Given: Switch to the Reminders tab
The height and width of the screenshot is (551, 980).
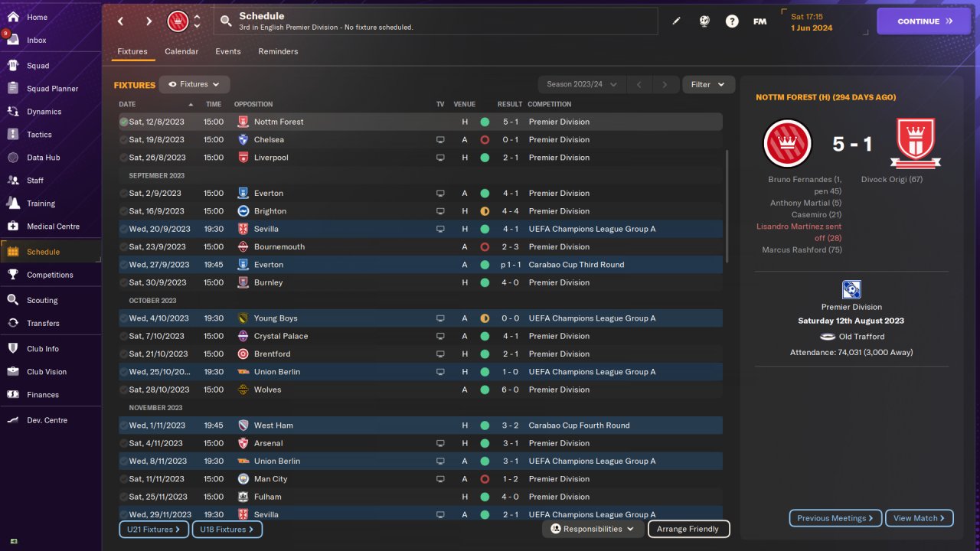Looking at the screenshot, I should coord(278,51).
